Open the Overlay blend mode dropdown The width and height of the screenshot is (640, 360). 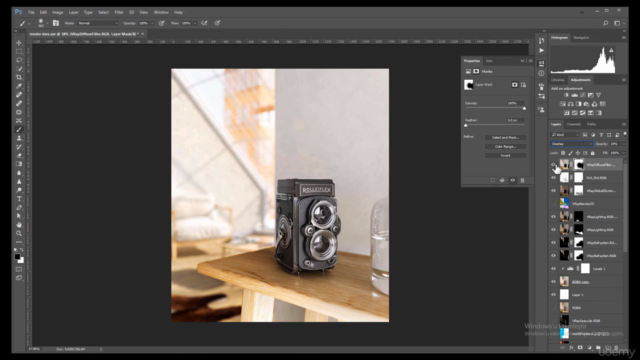point(571,144)
